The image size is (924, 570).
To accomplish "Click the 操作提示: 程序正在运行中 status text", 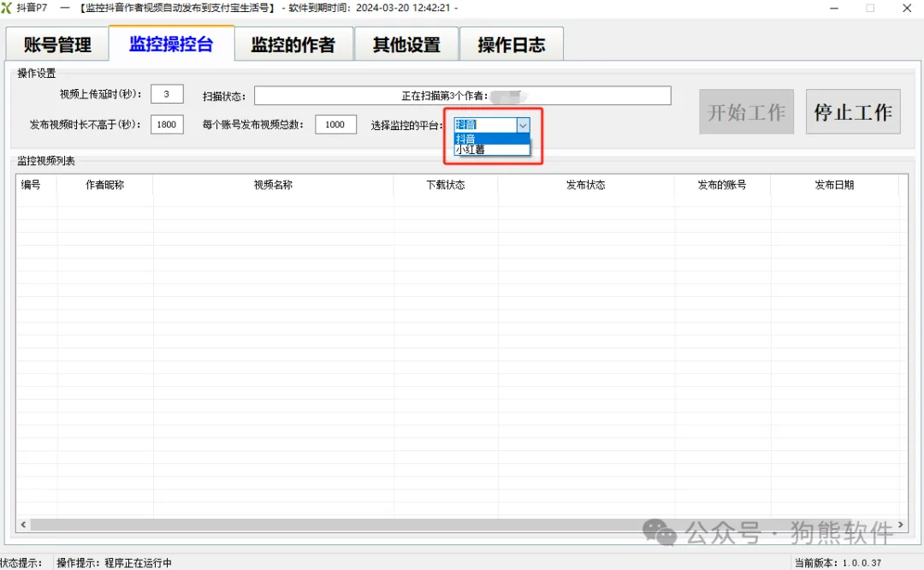I will 115,563.
